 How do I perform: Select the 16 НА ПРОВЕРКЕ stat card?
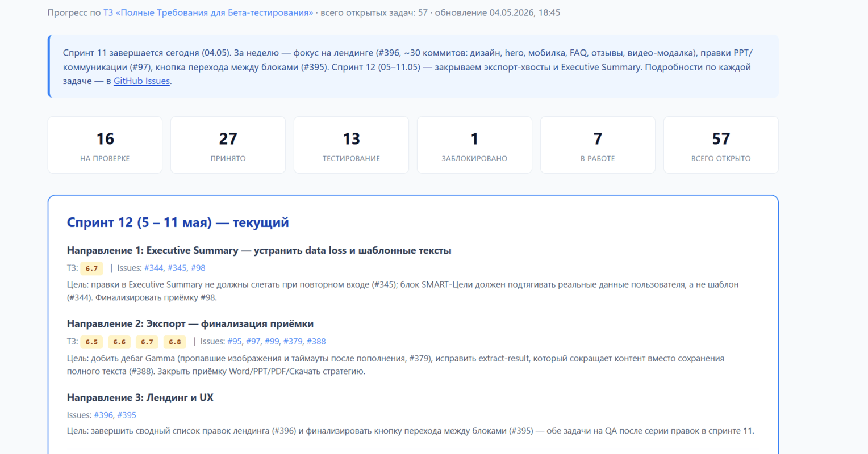[105, 145]
